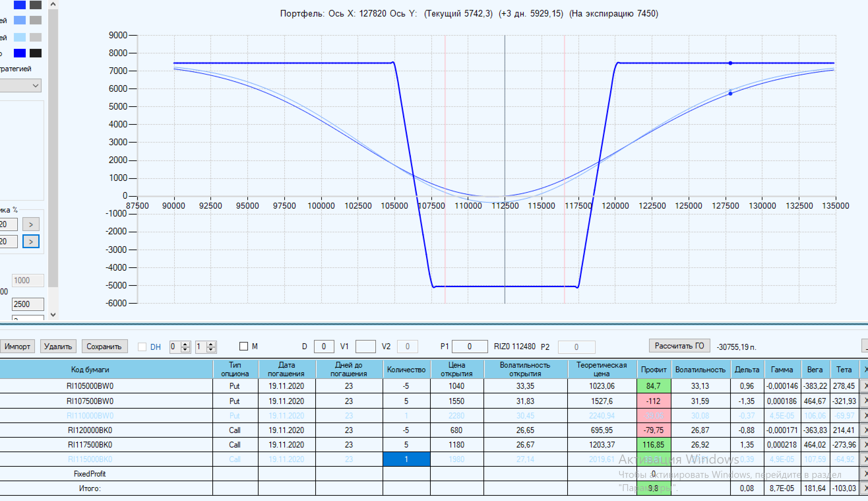Click the Сохранить button
Screen dimensions: 868x501
104,346
